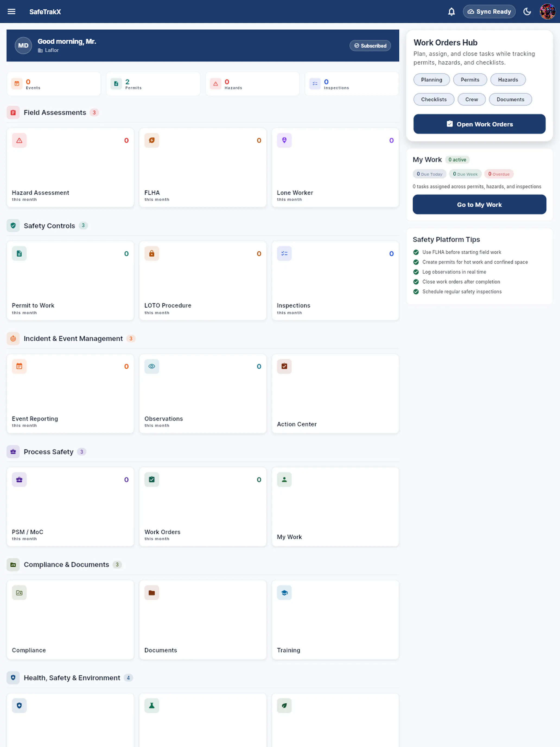Click the Safety Controls shield section icon

coord(13,226)
